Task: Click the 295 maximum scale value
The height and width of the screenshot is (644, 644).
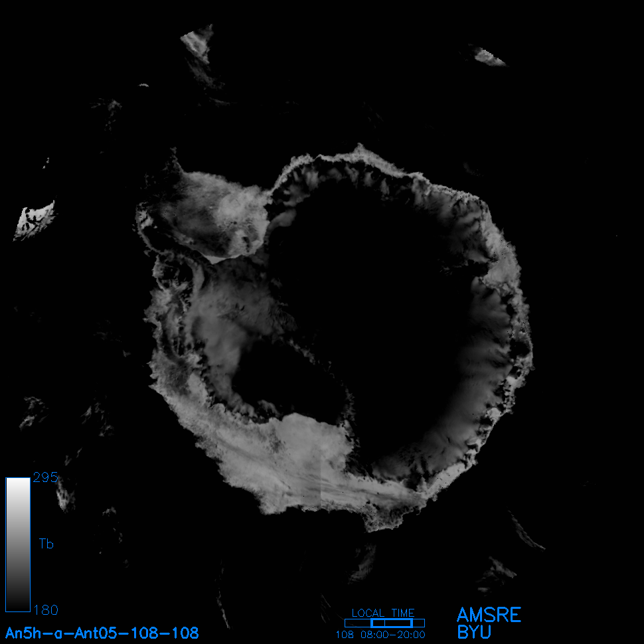Action: (45, 477)
